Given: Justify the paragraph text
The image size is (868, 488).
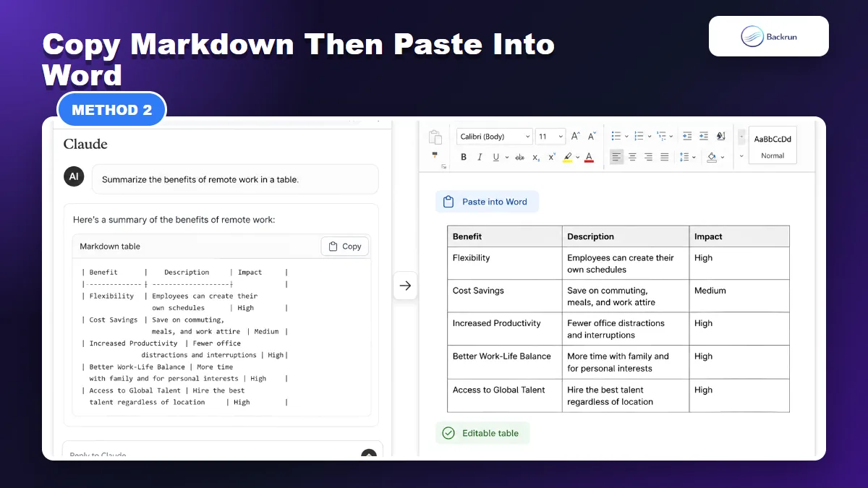Looking at the screenshot, I should coord(664,157).
